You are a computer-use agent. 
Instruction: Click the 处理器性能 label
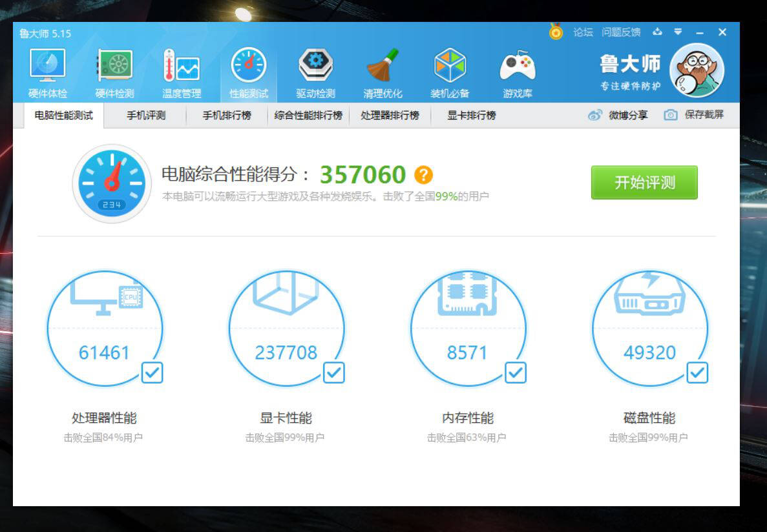click(x=104, y=418)
